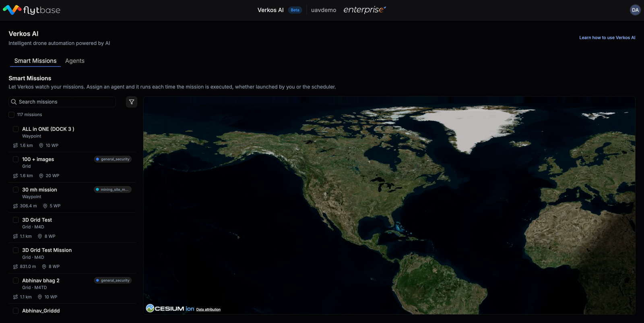Screen dimensions: 644x323
Task: Click pin icon of 3D Grid Test Mission
Action: pyautogui.click(x=44, y=267)
